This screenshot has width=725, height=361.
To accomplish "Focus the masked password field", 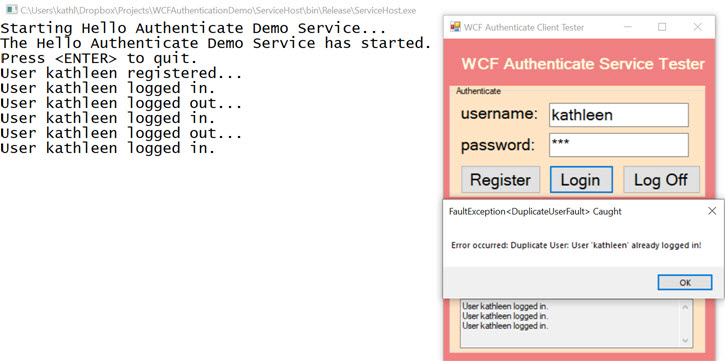I will [x=619, y=145].
